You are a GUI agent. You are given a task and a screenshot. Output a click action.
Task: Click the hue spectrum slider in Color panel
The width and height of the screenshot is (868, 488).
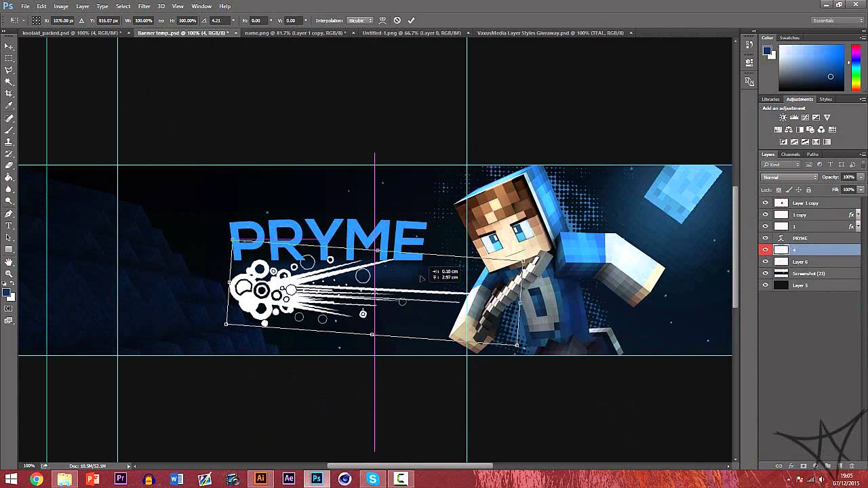point(856,67)
